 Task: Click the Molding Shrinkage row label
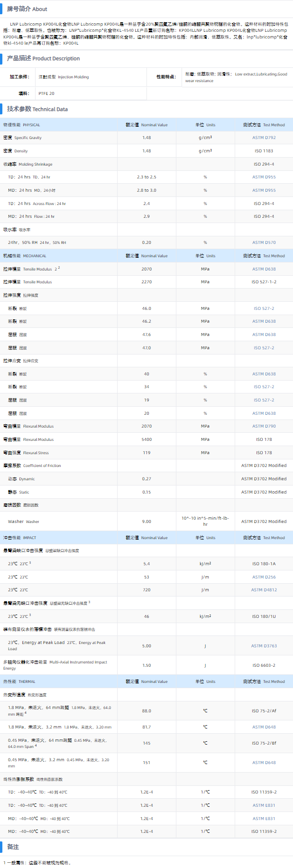click(28, 164)
